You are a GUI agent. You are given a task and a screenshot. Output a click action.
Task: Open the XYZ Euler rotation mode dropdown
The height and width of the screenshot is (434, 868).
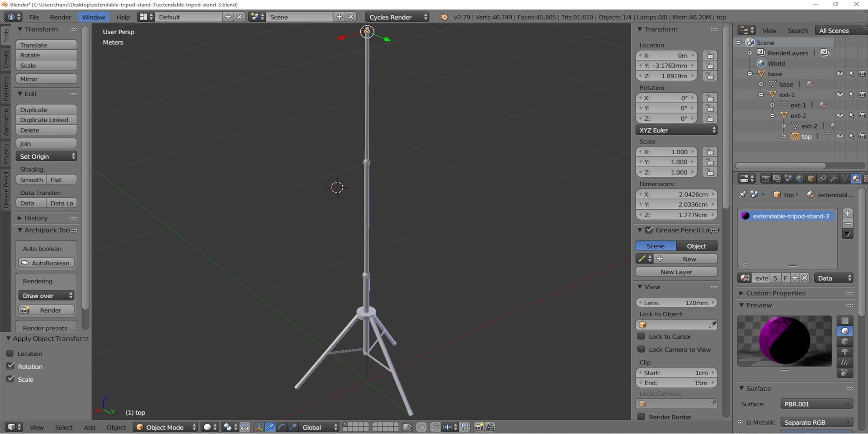point(676,130)
